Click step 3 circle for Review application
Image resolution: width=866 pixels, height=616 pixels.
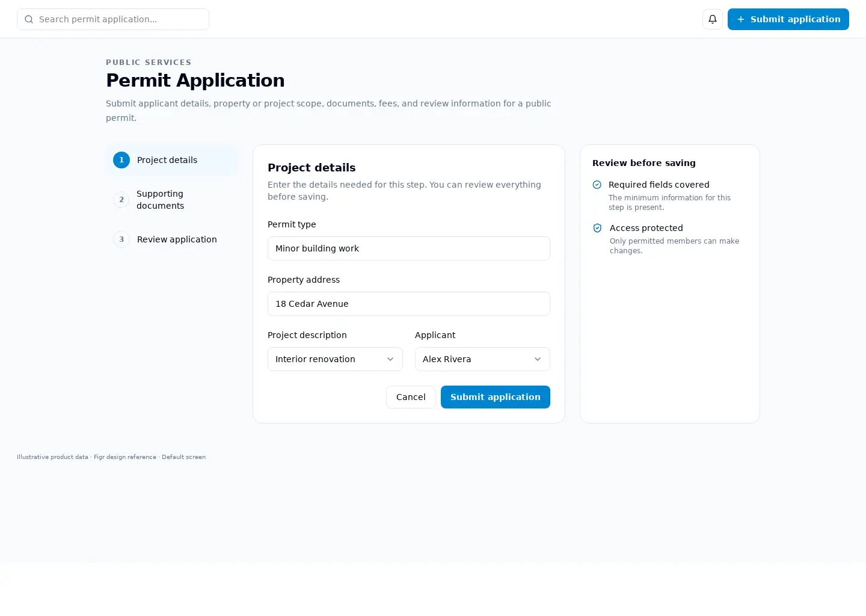point(121,239)
